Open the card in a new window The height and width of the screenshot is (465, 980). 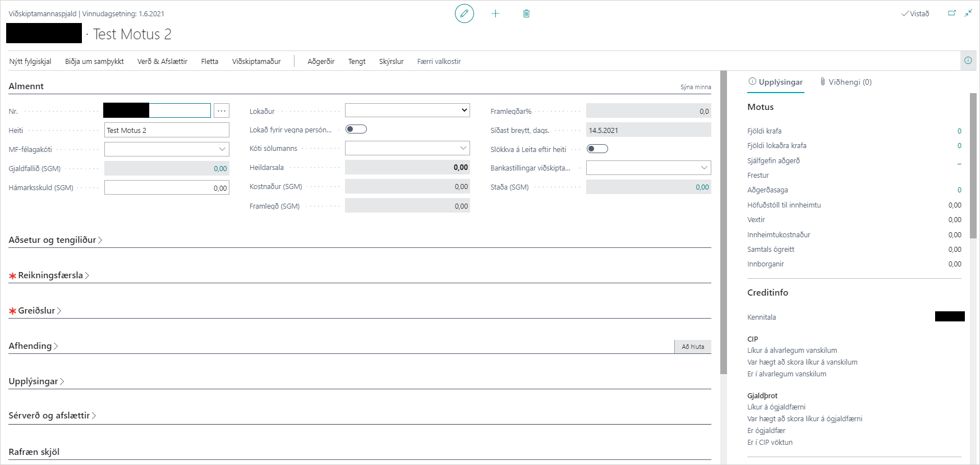coord(951,13)
